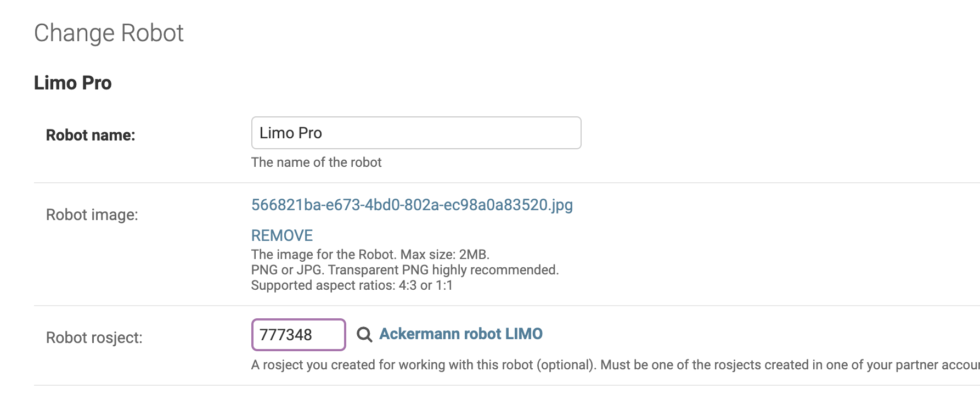Screen dimensions: 980x405
Task: Click the bold 'Limo Pro' section heading
Action: coord(72,83)
